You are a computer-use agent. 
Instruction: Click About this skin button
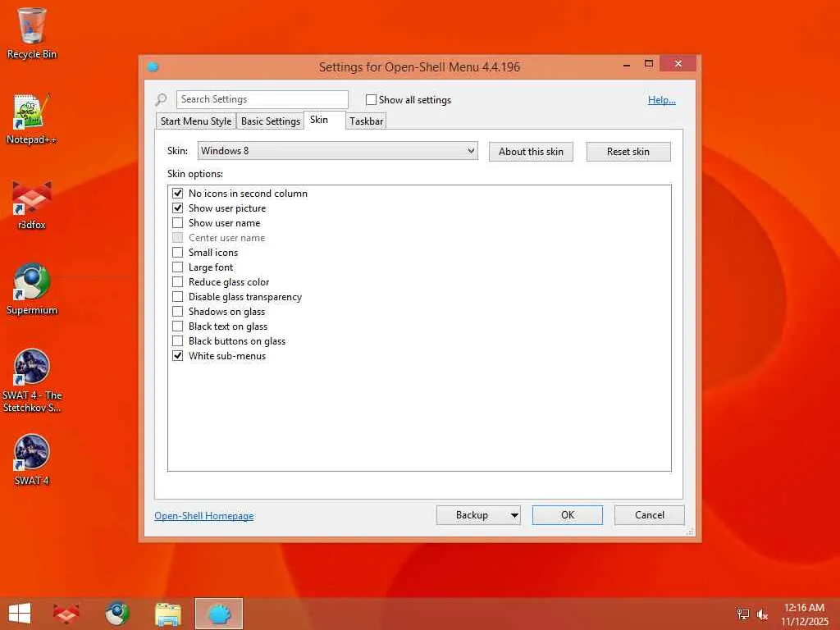(531, 152)
